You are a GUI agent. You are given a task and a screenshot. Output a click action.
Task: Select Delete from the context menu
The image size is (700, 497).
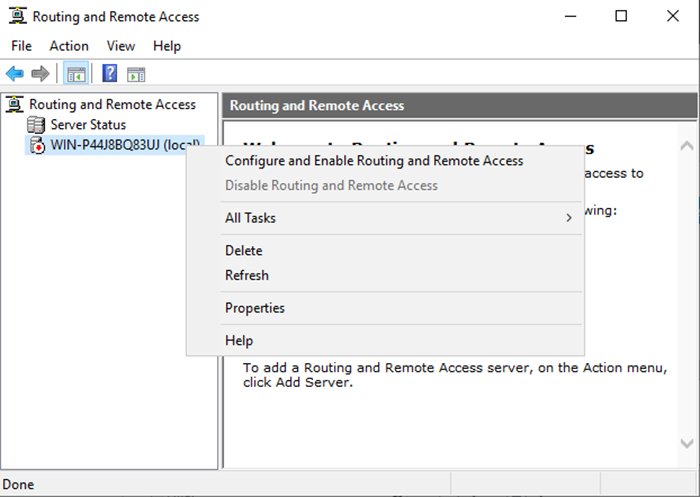coord(243,251)
